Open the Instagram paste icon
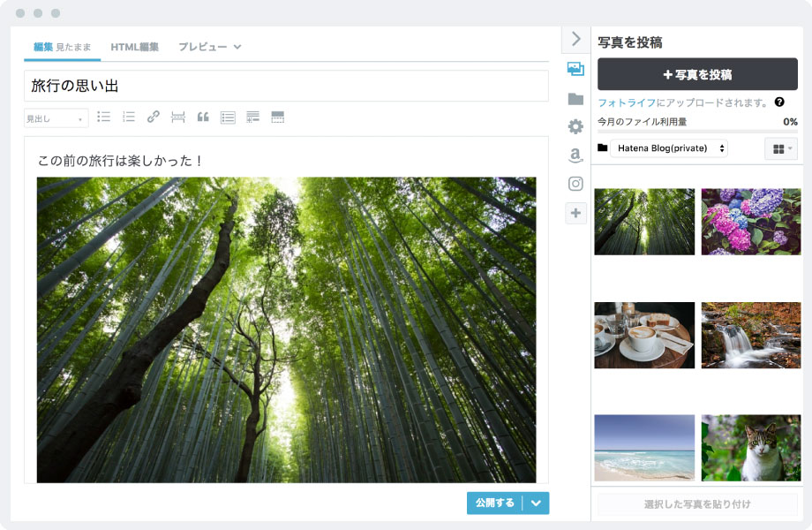812x530 pixels. pyautogui.click(x=575, y=183)
